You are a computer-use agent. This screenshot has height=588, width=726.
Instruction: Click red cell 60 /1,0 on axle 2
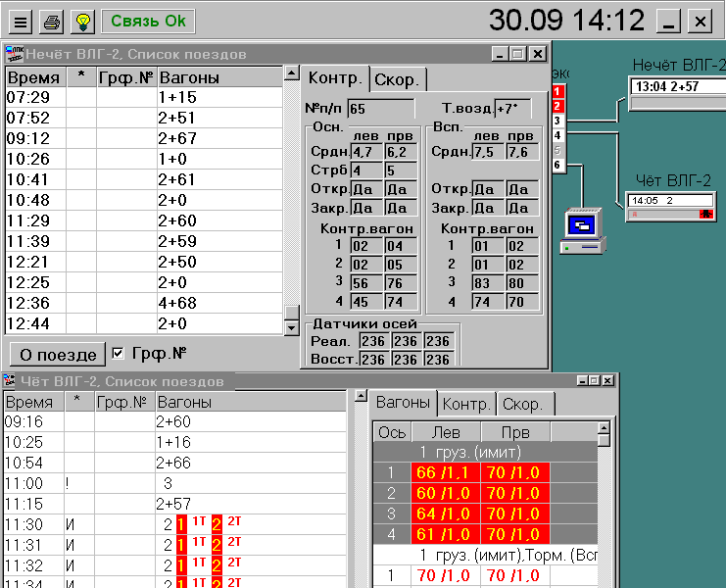[x=446, y=493]
